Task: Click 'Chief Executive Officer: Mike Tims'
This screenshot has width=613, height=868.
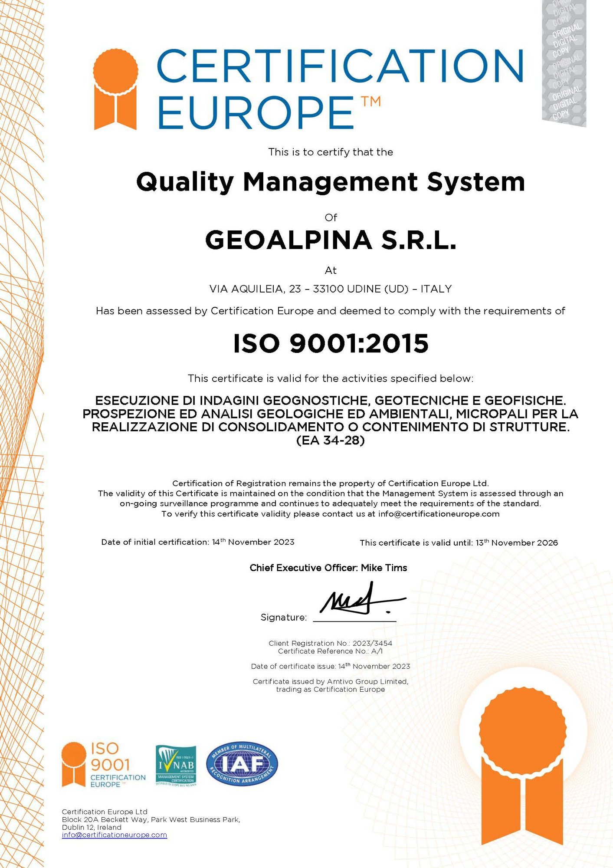Action: tap(328, 568)
